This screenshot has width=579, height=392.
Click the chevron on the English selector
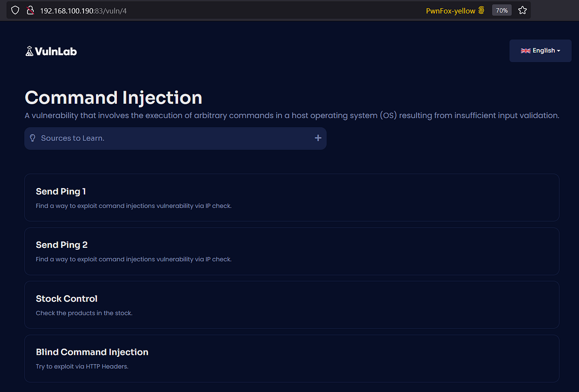click(560, 51)
